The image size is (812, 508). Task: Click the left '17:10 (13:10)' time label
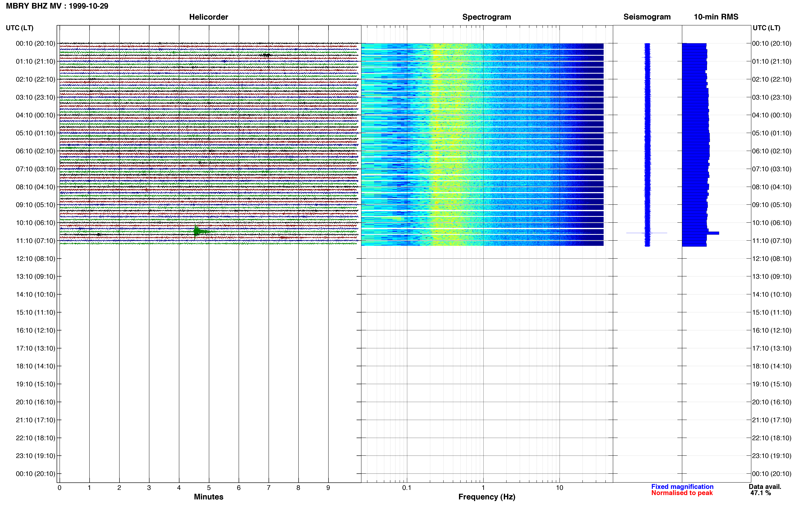36,348
